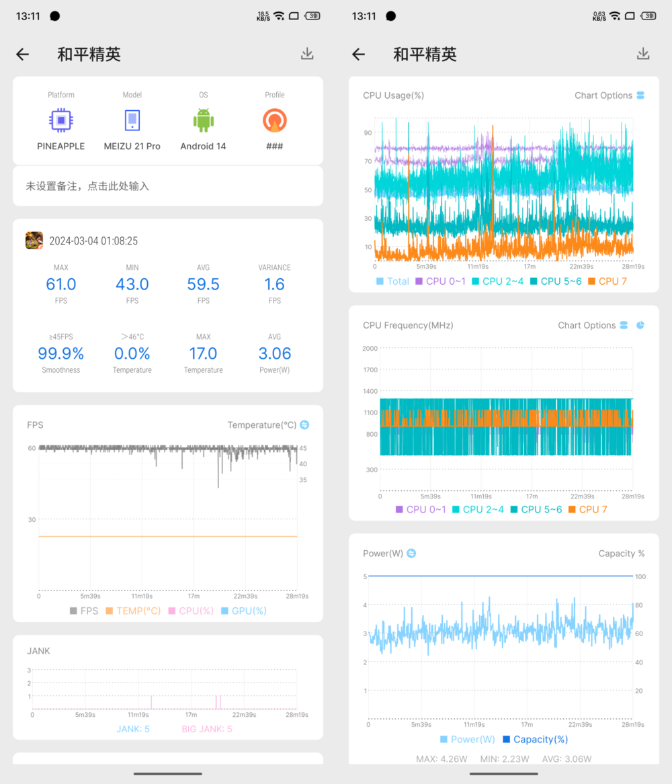Open Chart Options for CPU Usage
The height and width of the screenshot is (784, 672).
609,95
